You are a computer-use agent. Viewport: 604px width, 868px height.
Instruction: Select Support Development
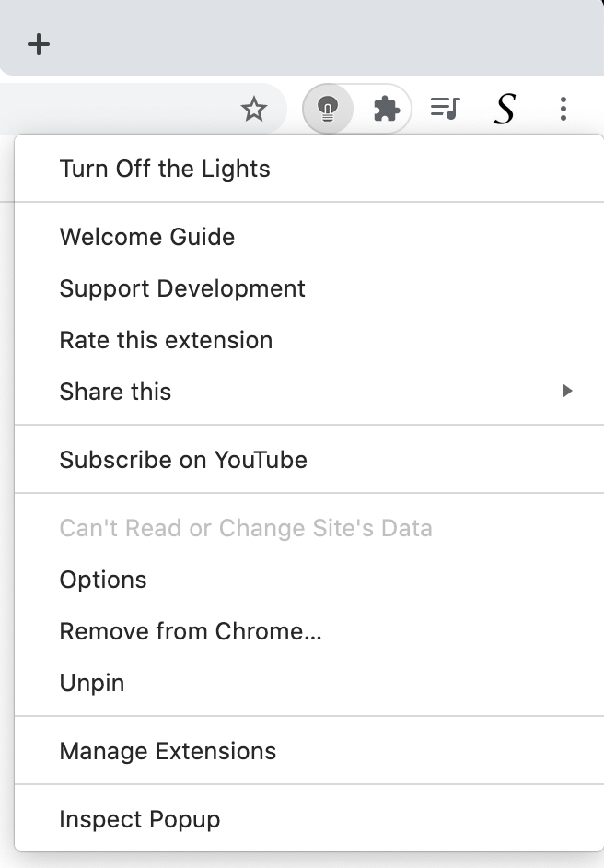[x=181, y=288]
